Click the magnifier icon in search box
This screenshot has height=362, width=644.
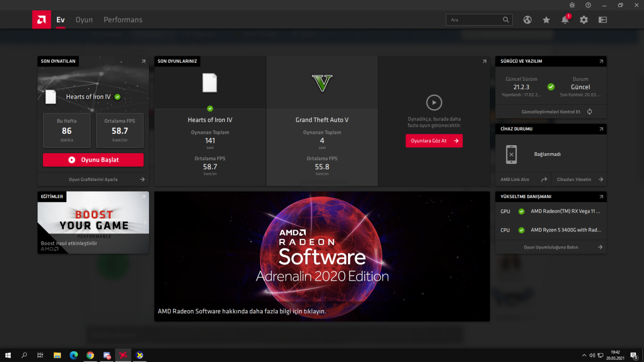tap(506, 20)
